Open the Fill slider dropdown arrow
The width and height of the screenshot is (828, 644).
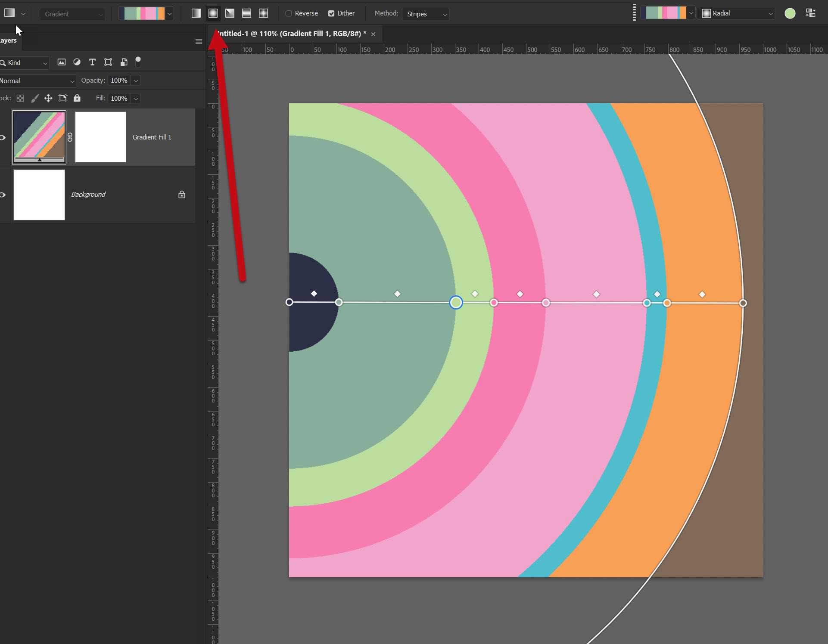(x=136, y=99)
